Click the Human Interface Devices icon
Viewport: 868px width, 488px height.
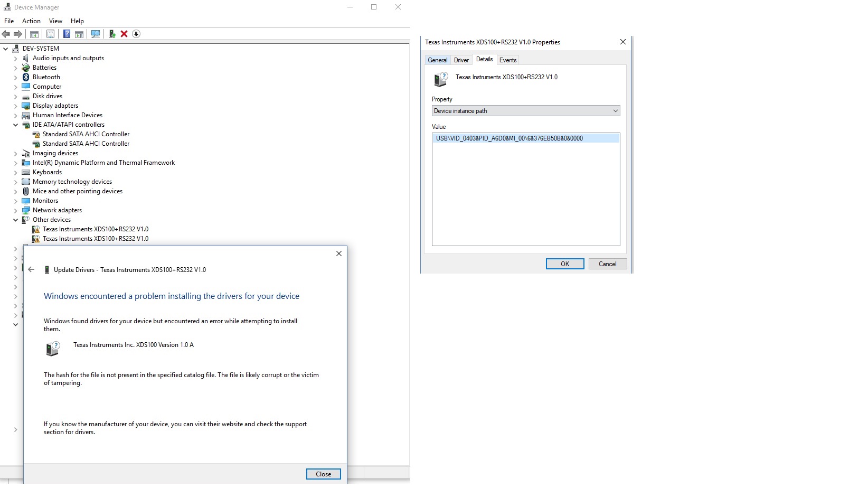coord(26,115)
